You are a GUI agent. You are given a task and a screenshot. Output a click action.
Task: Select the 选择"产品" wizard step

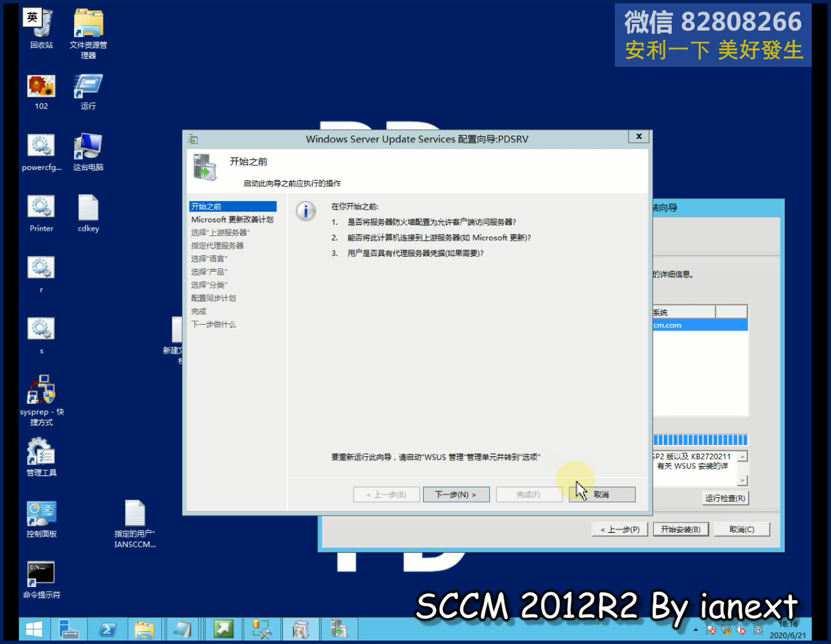point(209,272)
